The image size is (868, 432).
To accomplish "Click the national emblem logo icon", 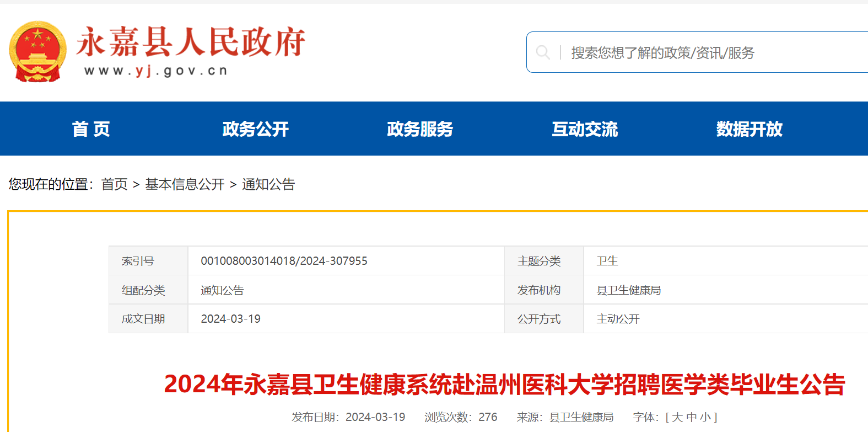I will pyautogui.click(x=37, y=51).
